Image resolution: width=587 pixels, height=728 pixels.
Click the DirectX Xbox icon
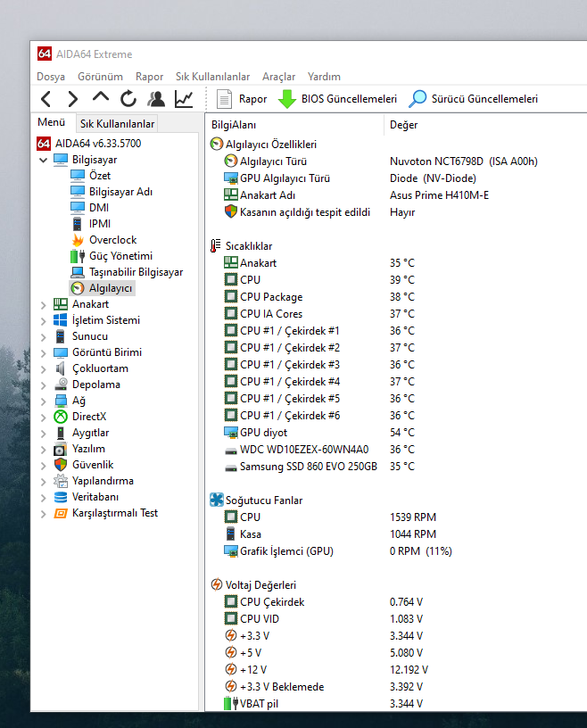click(61, 417)
